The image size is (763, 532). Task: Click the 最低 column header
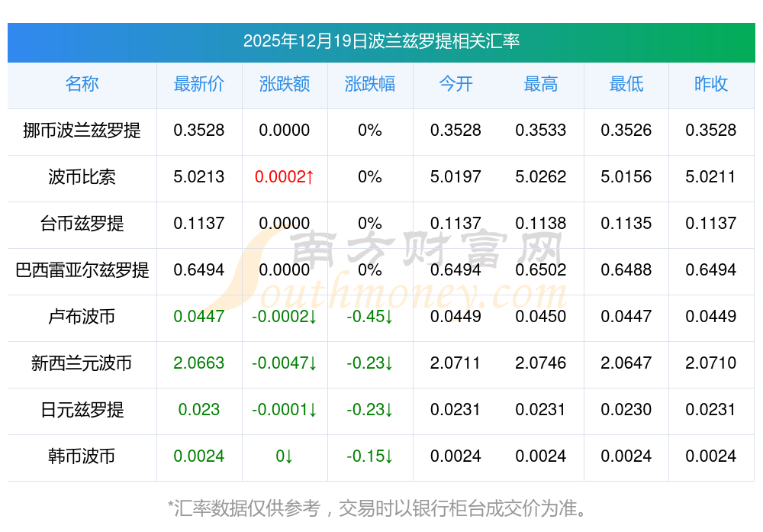626,84
